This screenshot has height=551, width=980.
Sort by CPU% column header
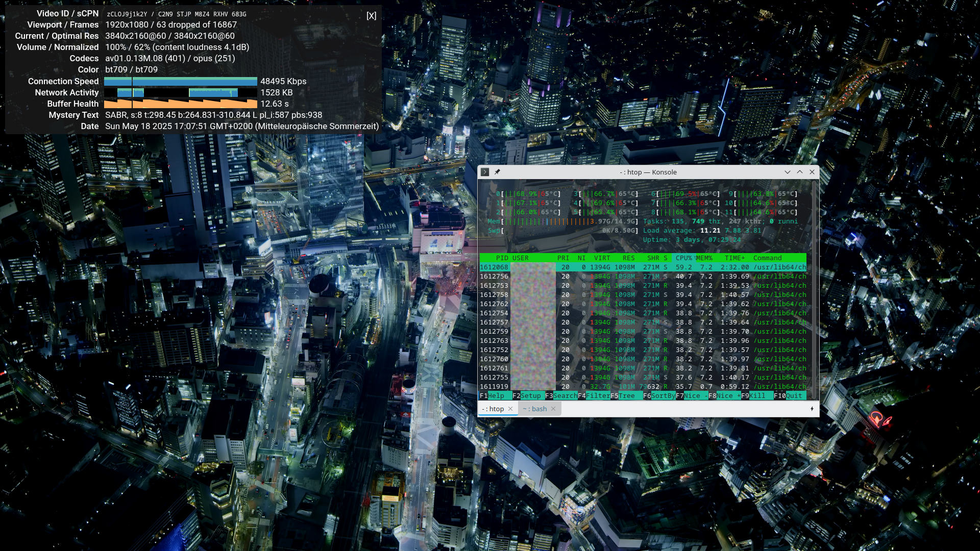(x=683, y=258)
